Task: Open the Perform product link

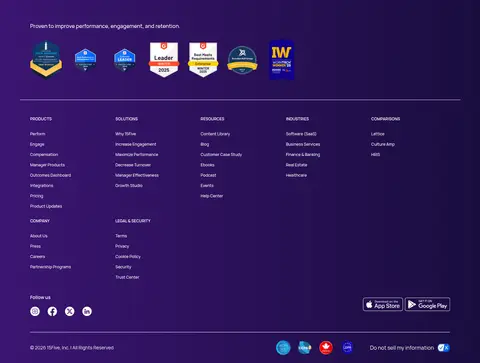Action: coord(38,134)
